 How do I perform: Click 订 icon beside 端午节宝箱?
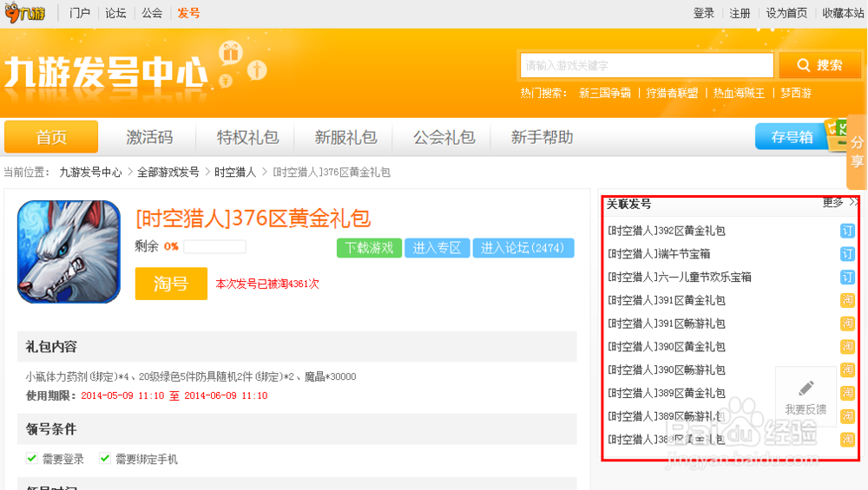[x=847, y=254]
